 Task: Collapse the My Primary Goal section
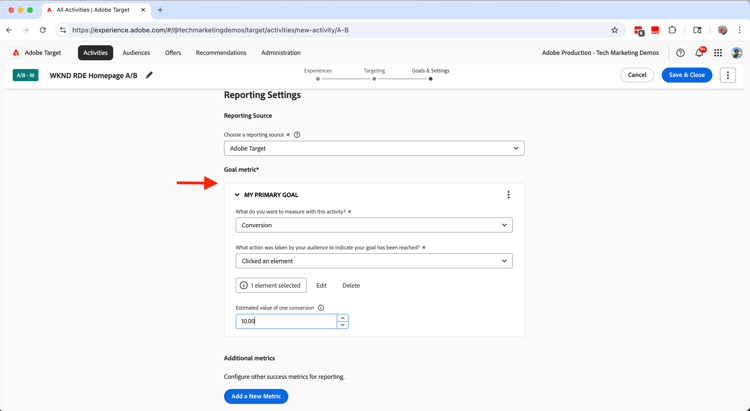pos(237,195)
